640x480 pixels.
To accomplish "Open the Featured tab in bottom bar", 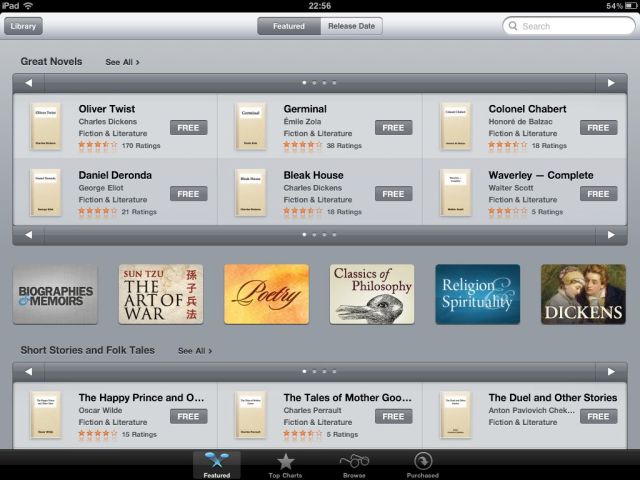I will tap(216, 464).
